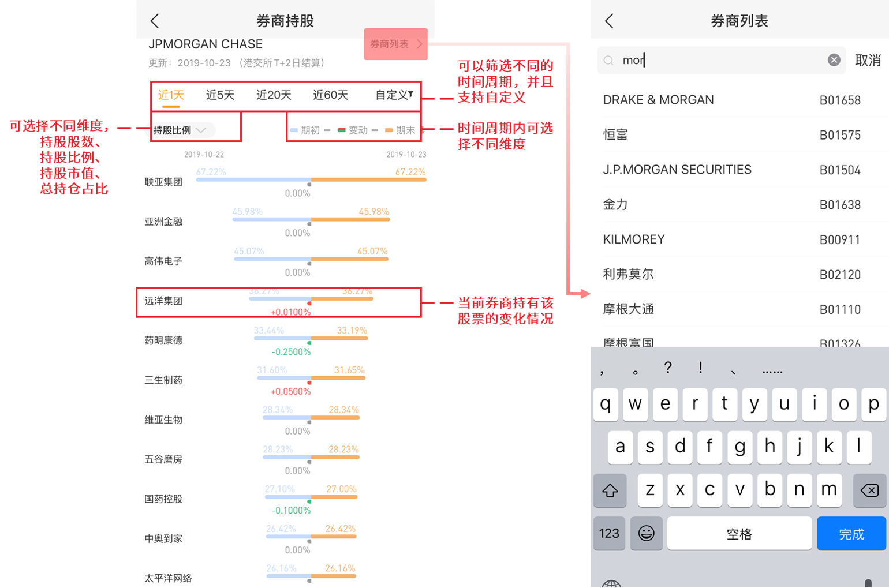
Task: Open 药明康德 holding row
Action: click(x=285, y=340)
